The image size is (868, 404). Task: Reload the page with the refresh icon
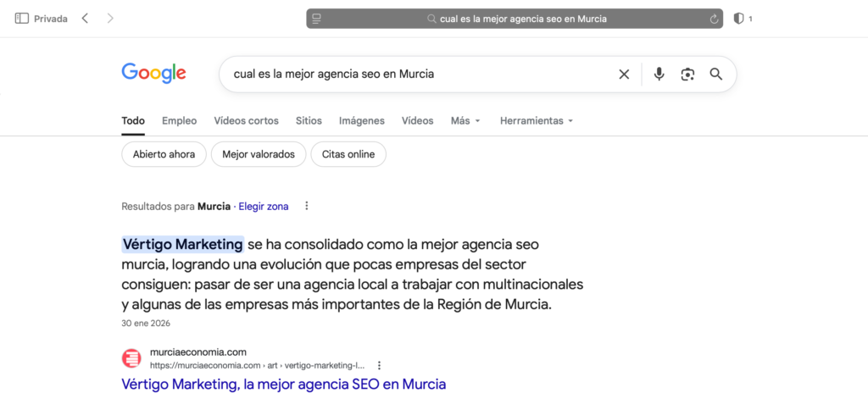pyautogui.click(x=714, y=19)
